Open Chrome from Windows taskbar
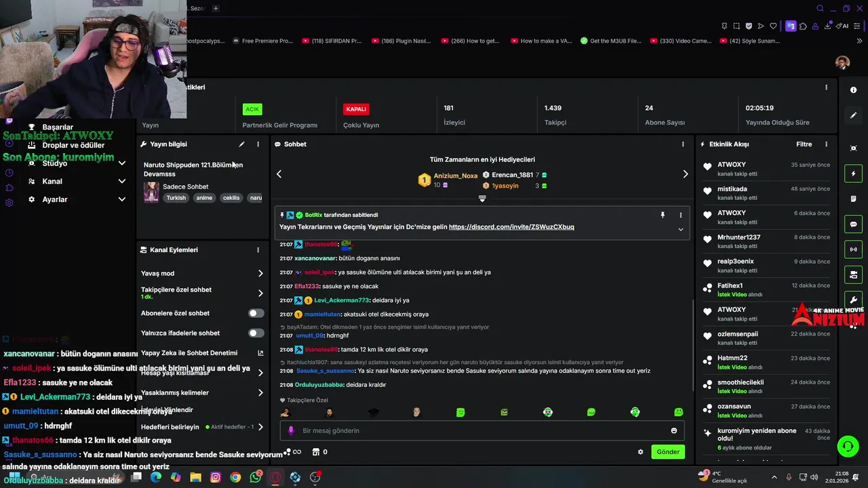Screen dimensions: 868x488 coord(235,477)
